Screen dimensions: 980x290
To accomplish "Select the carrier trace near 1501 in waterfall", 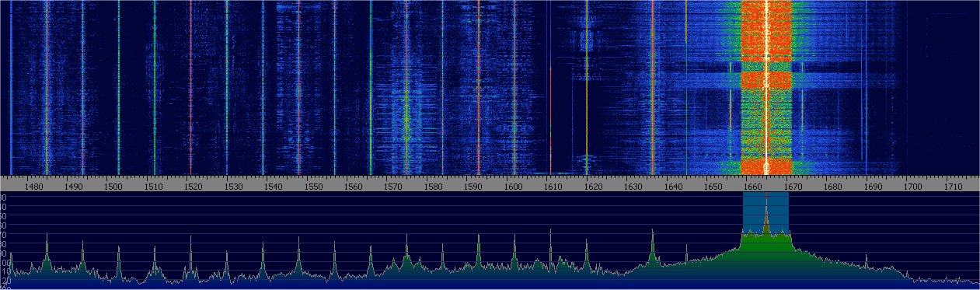I will click(x=118, y=87).
